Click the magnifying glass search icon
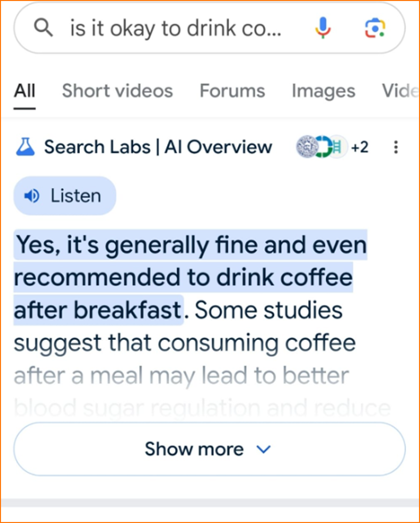 [x=43, y=27]
